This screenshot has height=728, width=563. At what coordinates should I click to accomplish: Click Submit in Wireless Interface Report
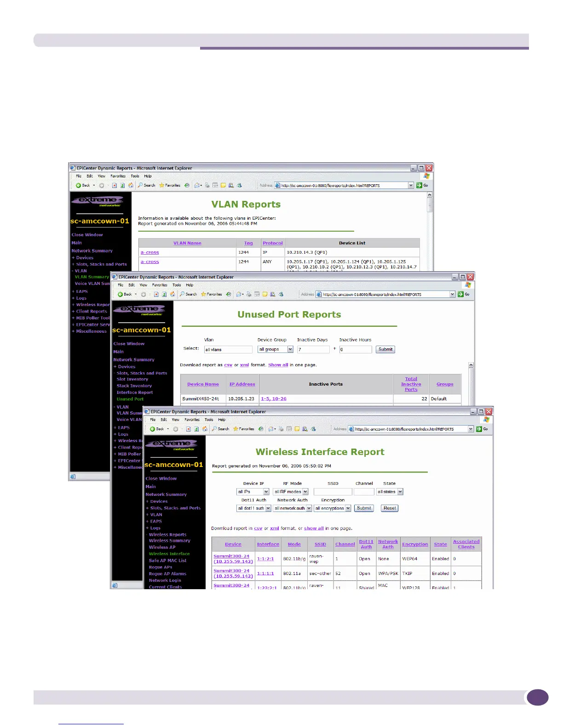click(364, 508)
